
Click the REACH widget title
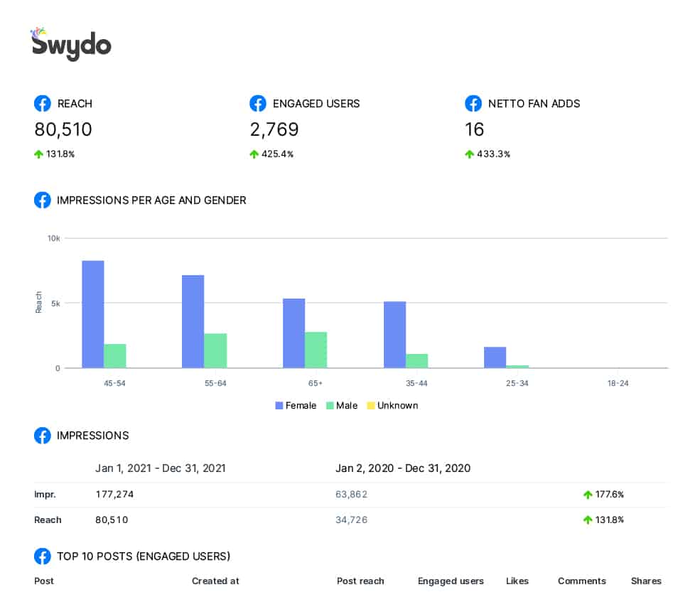[75, 104]
